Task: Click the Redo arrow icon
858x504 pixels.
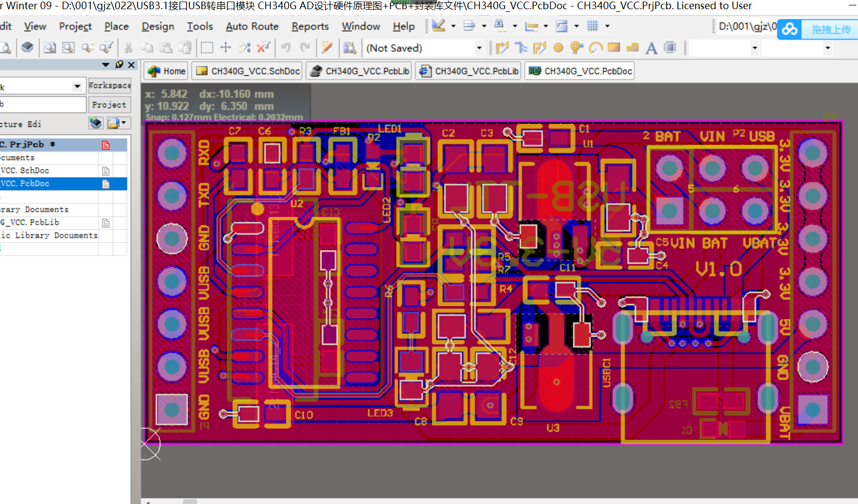Action: pos(305,48)
